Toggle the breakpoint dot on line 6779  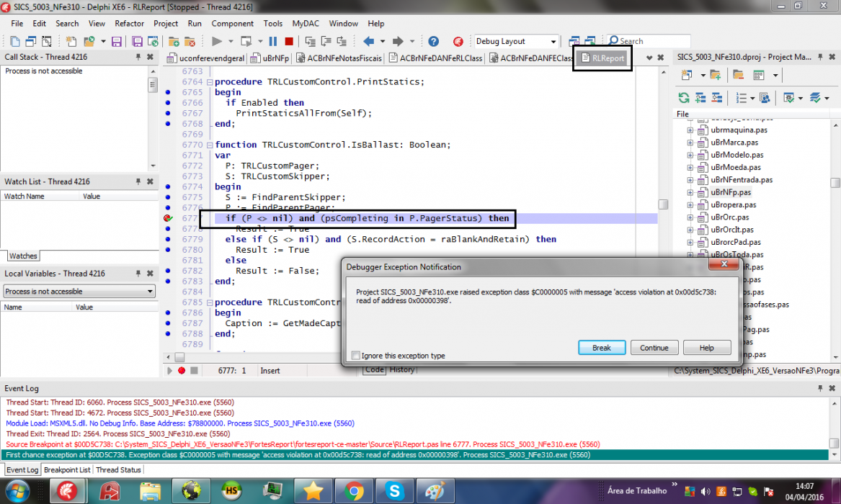pyautogui.click(x=168, y=239)
